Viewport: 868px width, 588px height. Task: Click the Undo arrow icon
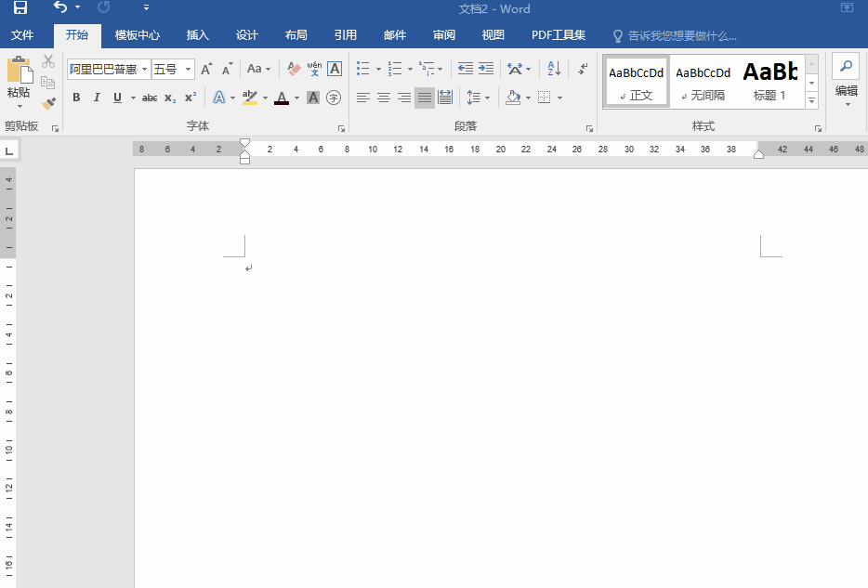click(60, 8)
